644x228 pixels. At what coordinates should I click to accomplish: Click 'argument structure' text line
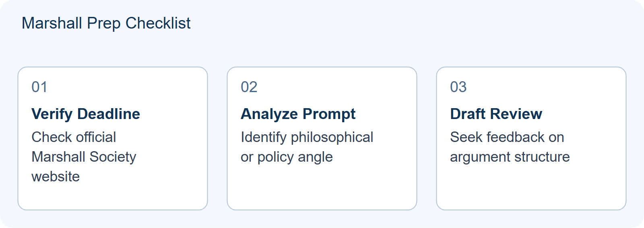[x=510, y=157]
